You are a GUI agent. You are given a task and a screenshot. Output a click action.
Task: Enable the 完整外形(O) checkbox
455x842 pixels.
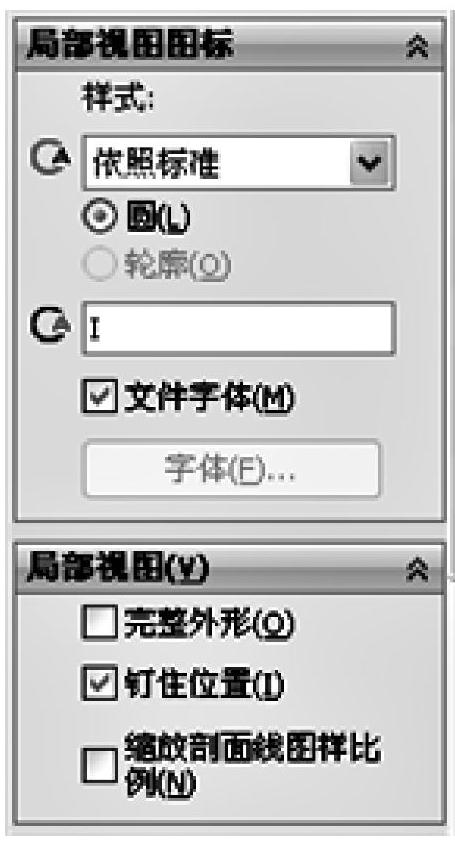(x=99, y=623)
